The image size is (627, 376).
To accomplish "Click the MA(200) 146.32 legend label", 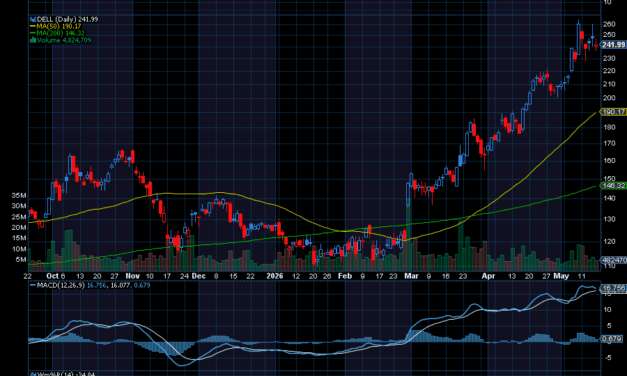I will tap(60, 33).
